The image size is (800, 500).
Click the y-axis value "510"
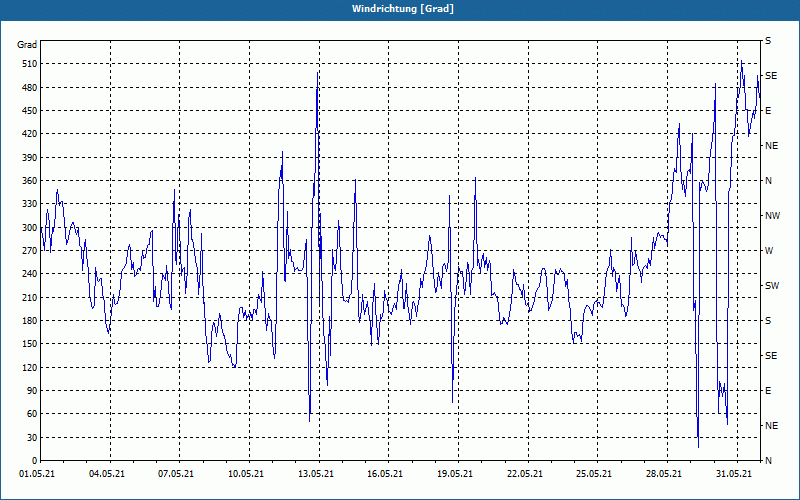[x=29, y=64]
